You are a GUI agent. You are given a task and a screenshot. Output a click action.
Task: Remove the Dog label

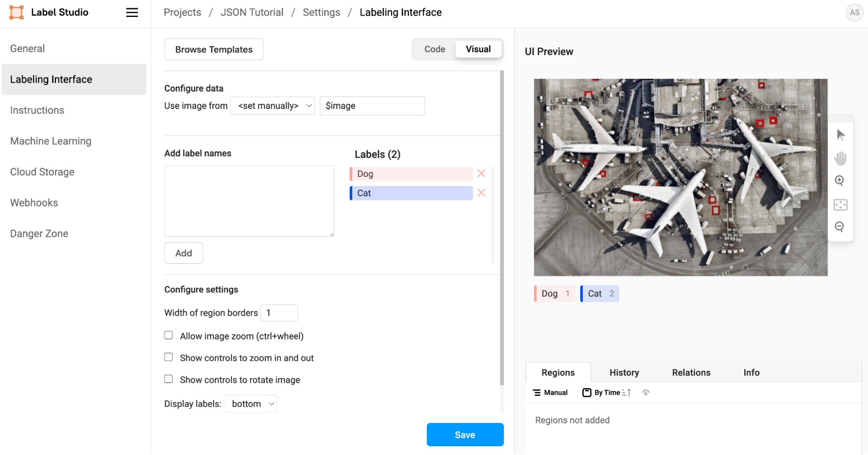pos(481,174)
